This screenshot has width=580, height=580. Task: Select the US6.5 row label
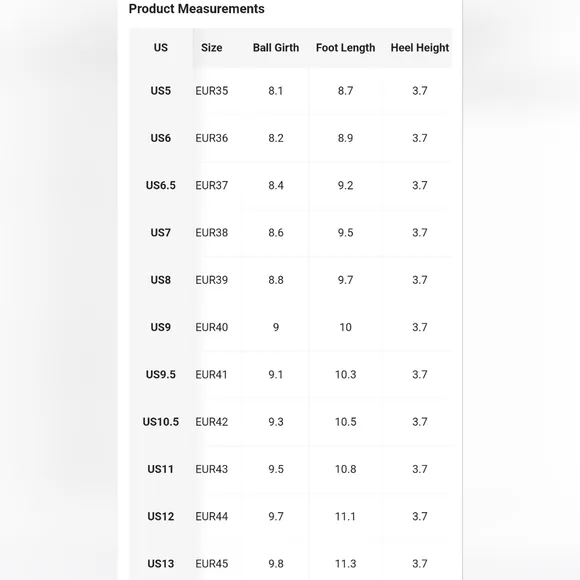(x=161, y=185)
